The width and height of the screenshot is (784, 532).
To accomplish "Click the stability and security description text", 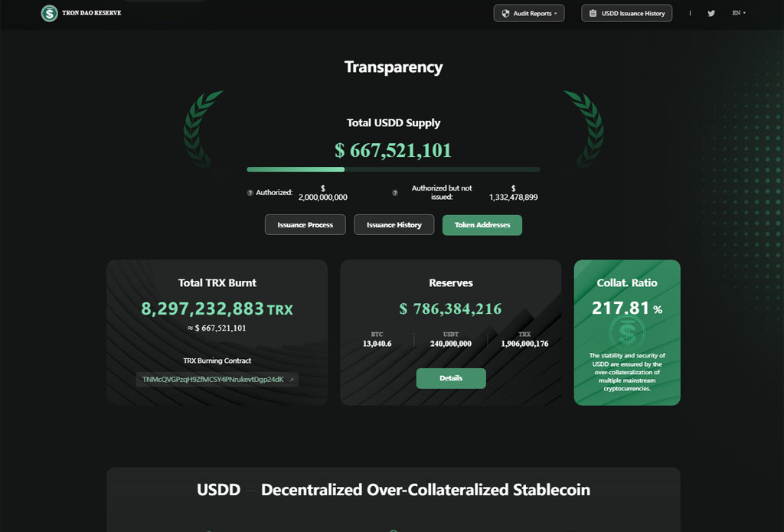I will pos(627,372).
